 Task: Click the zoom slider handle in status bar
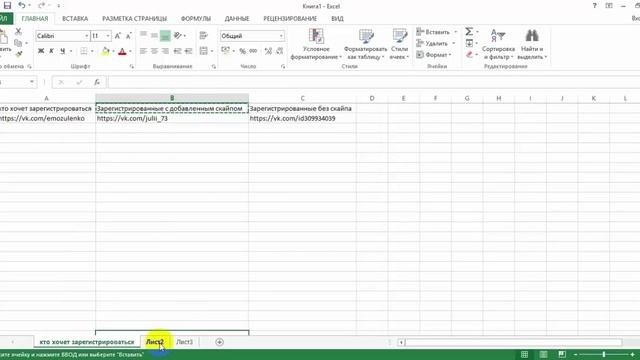(x=604, y=354)
